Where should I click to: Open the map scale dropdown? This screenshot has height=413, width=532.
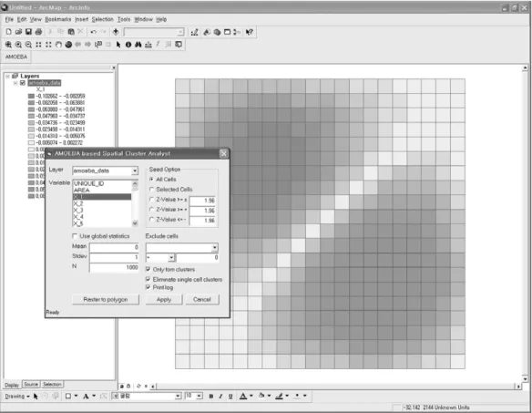point(180,32)
